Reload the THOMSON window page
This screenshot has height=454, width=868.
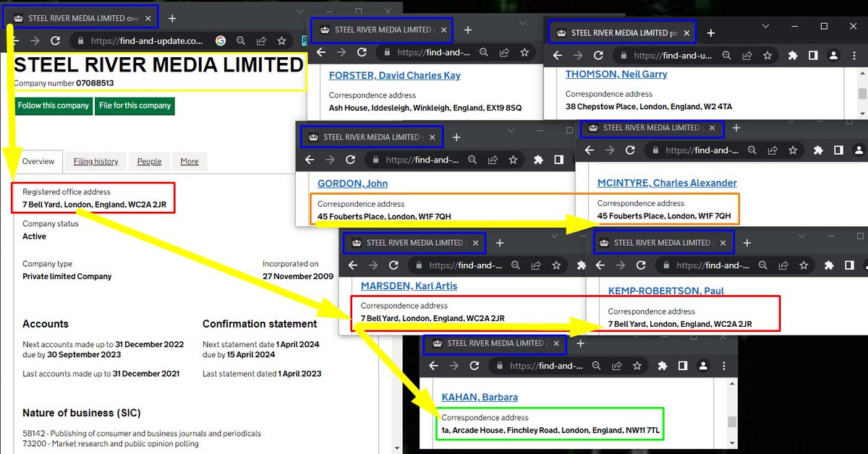pos(598,55)
